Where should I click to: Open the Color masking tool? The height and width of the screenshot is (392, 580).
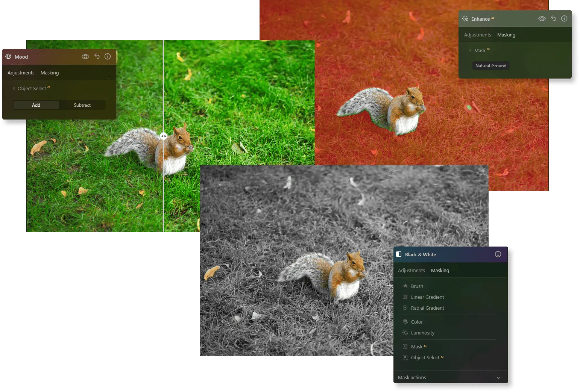[416, 322]
